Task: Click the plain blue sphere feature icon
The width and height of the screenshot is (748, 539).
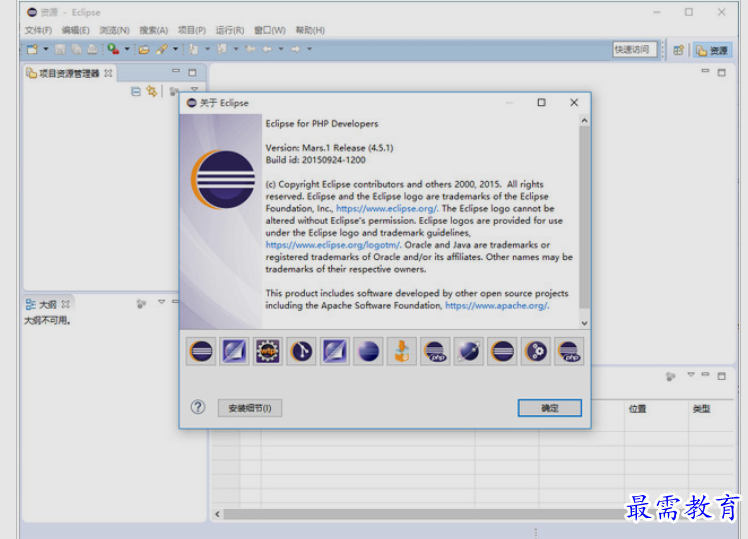Action: (x=368, y=352)
